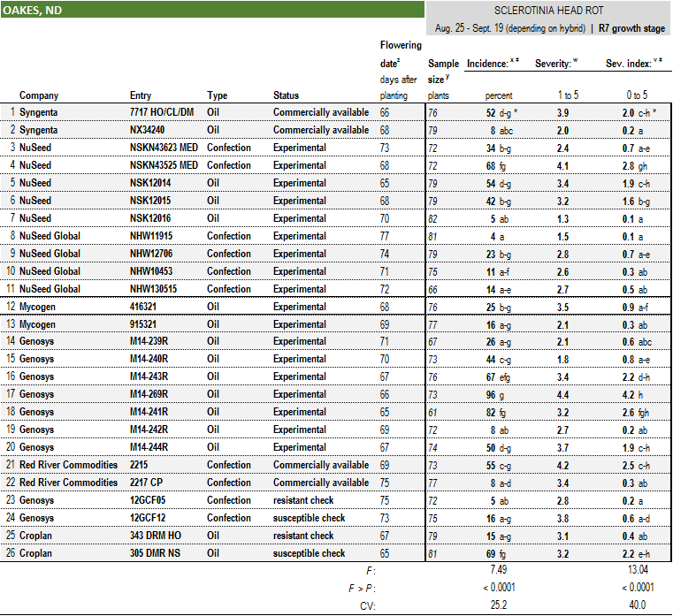Viewport: 673px width, 616px height.
Task: Click the R7 growth stage label
Action: 631,28
